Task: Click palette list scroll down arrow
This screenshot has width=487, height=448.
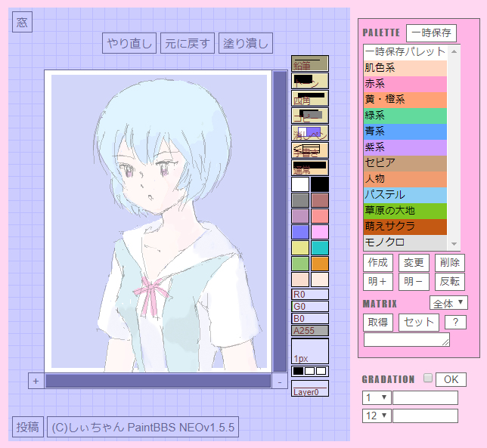Action: tap(454, 244)
